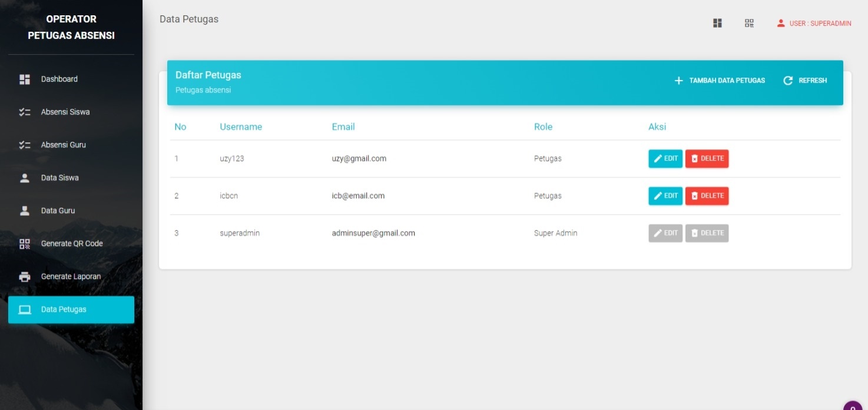Delete the icbcn user
868x410 pixels.
point(707,196)
